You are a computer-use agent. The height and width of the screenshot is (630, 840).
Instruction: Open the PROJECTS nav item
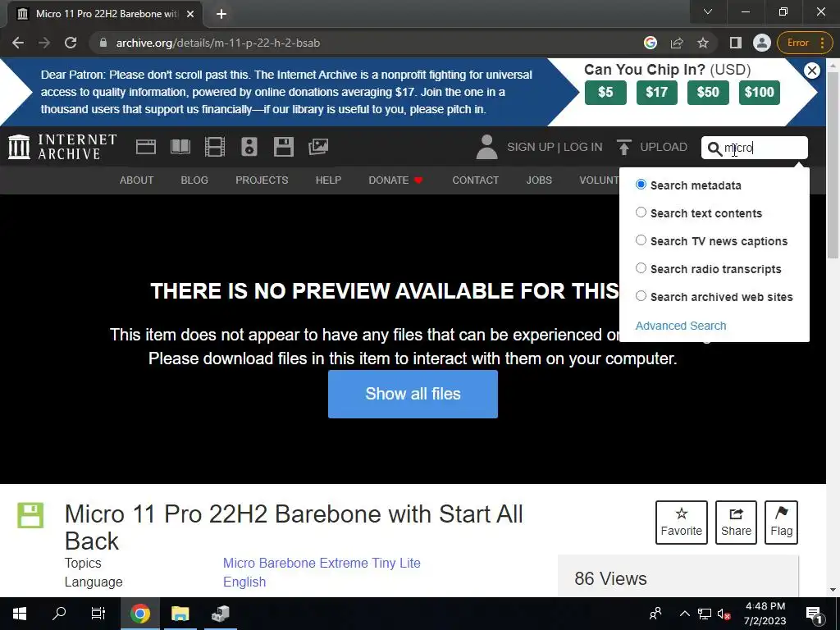click(262, 180)
